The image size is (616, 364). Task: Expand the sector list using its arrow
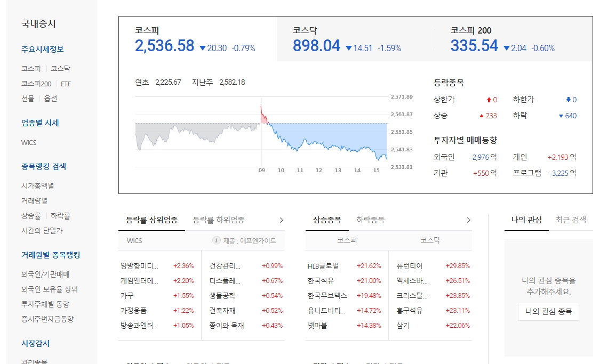[x=281, y=220]
